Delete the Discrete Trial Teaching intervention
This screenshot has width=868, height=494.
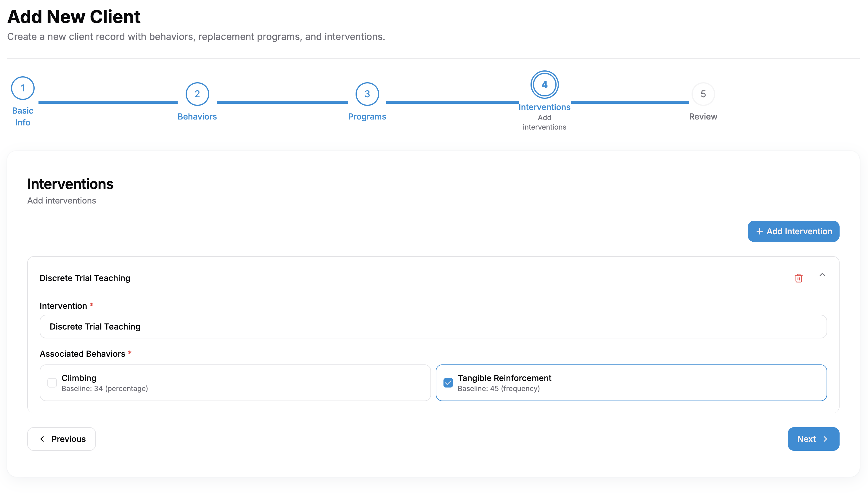click(x=798, y=278)
